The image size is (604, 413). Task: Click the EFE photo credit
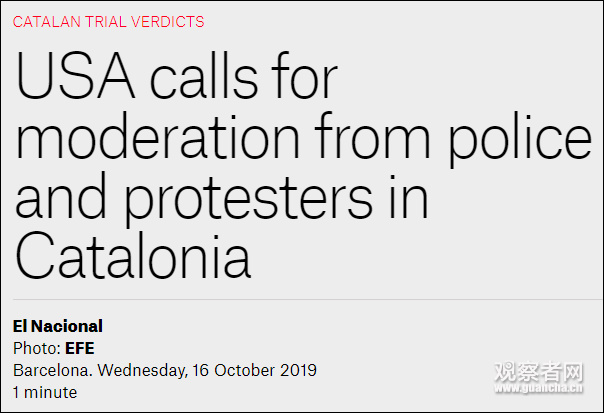tap(80, 348)
